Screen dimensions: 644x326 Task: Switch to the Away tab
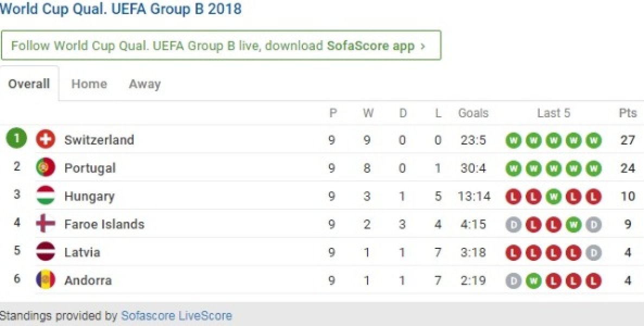coord(144,84)
